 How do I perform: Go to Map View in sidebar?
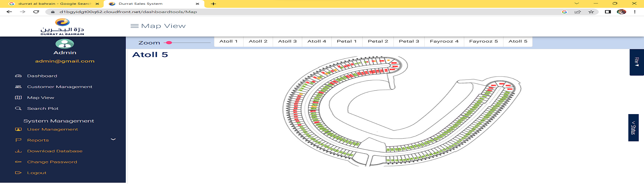[41, 98]
